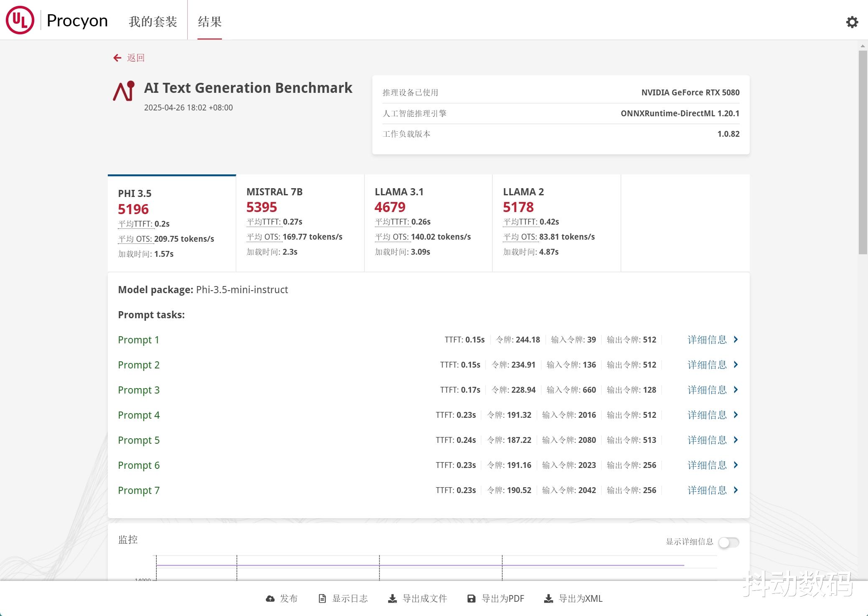Expand Prompt 1 details chevron
868x616 pixels.
(736, 340)
